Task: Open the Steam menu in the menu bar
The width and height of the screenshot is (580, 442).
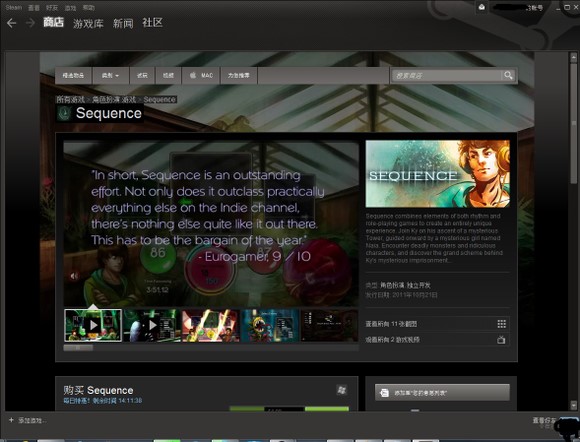Action: (14, 7)
